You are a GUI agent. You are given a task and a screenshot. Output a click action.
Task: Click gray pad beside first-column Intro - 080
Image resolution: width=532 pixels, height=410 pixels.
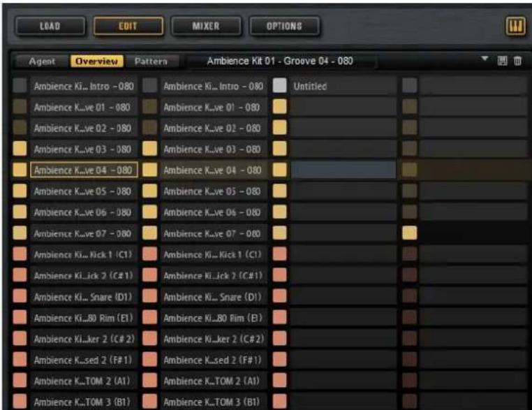[x=20, y=85]
